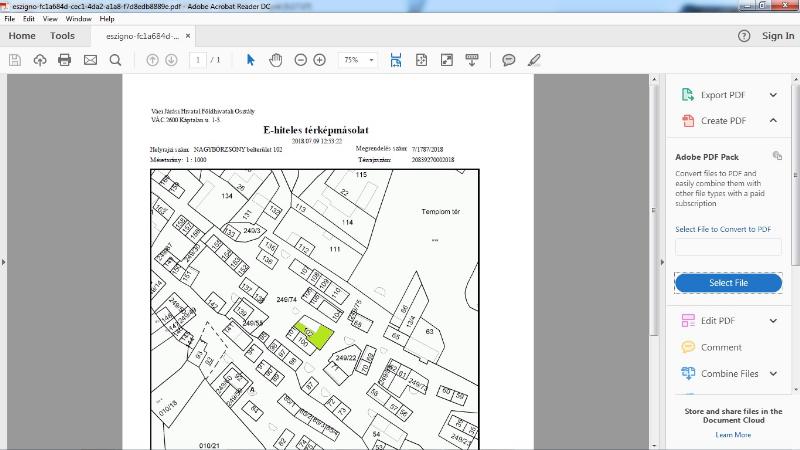Switch to the Tools tab
Viewport: 800px width, 450px height.
(x=62, y=36)
